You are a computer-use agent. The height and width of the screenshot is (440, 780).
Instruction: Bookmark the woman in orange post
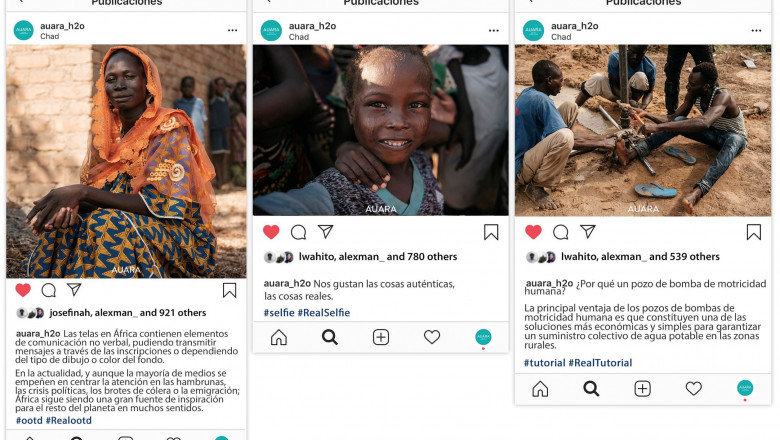pos(229,290)
